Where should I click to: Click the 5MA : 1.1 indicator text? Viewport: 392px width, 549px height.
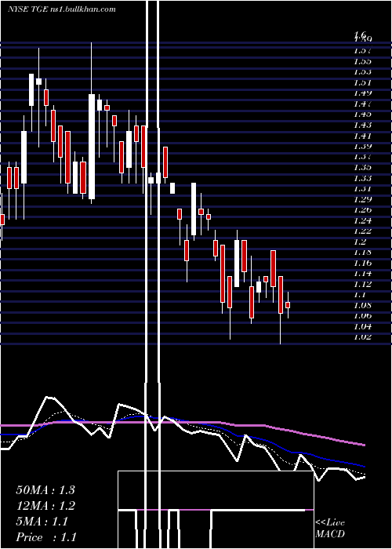[42, 522]
